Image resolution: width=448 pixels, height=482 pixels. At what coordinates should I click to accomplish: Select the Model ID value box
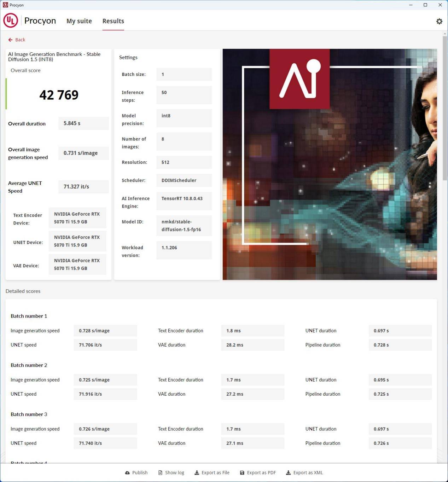pyautogui.click(x=184, y=226)
